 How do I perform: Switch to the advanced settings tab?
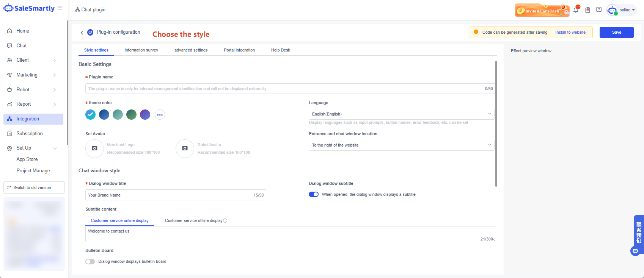(191, 50)
